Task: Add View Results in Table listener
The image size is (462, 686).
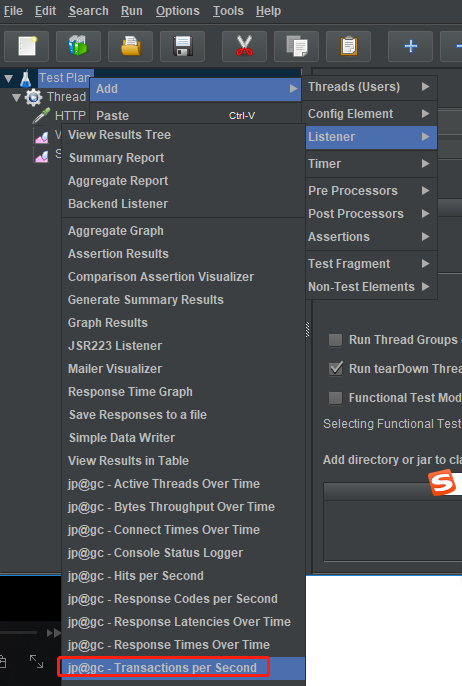Action: coord(183,461)
